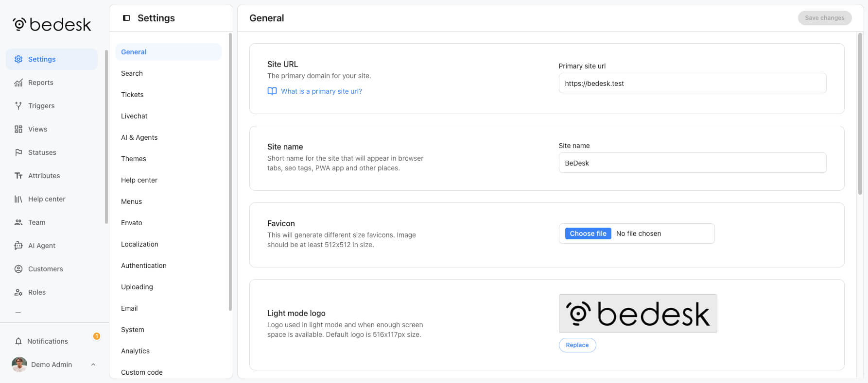This screenshot has height=383, width=868.
Task: Open 'What is a primary site url?' link
Action: (x=321, y=91)
